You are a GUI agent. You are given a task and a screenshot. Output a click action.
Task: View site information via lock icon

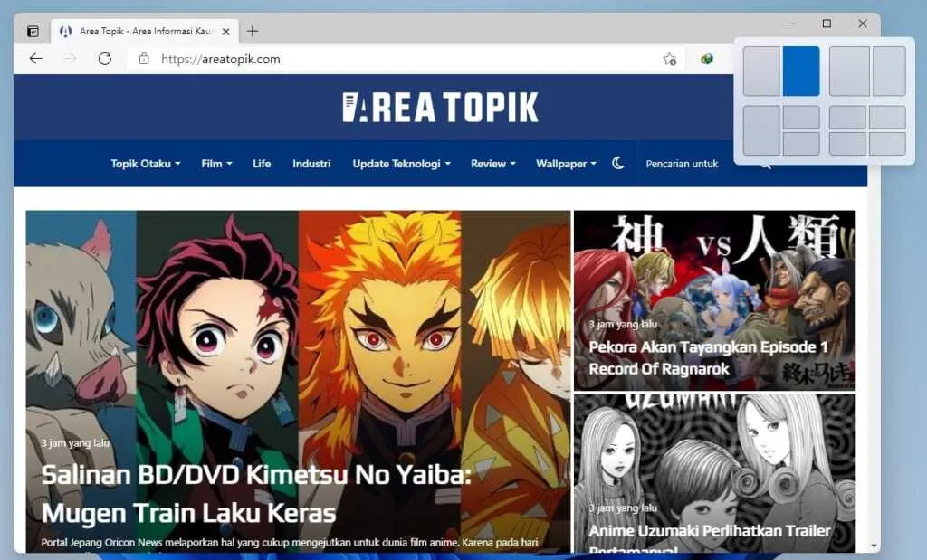click(144, 59)
